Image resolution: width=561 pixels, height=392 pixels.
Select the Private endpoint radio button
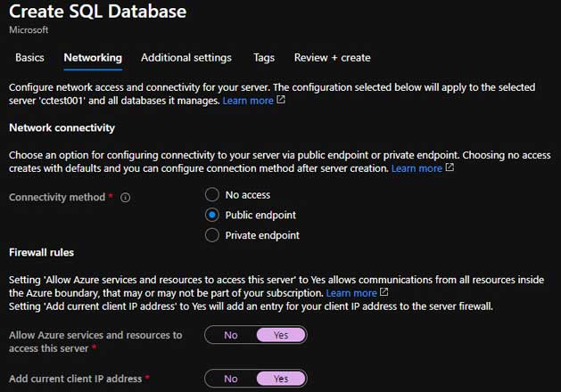(211, 235)
